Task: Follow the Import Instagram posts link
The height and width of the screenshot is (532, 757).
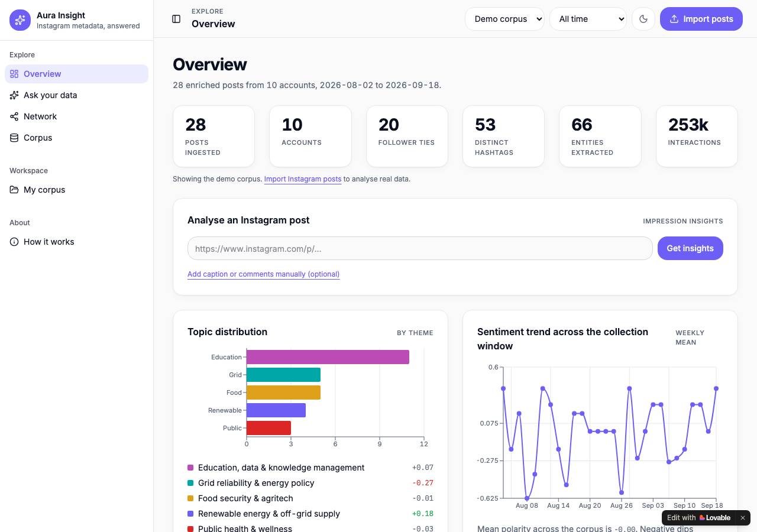Action: (x=303, y=179)
